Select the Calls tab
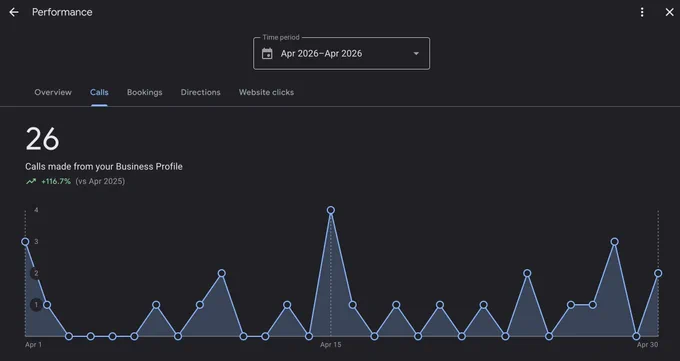The width and height of the screenshot is (680, 361). [99, 92]
